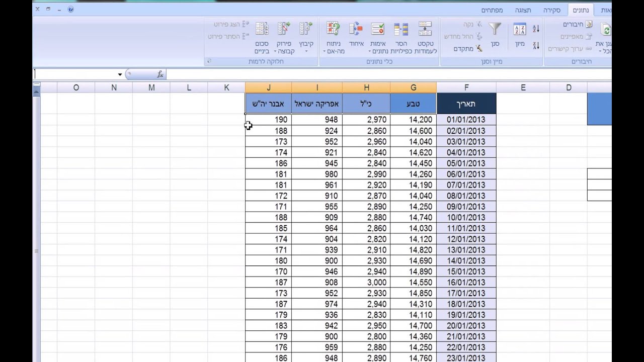Click the אימות נתונים (Data Validation) icon
644x362 pixels.
[378, 29]
